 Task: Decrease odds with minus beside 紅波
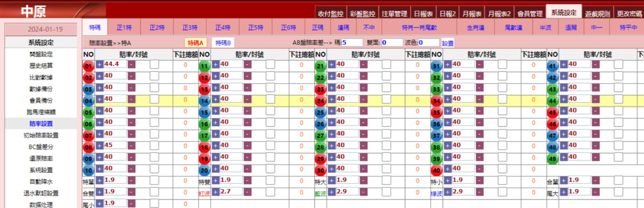point(247,192)
